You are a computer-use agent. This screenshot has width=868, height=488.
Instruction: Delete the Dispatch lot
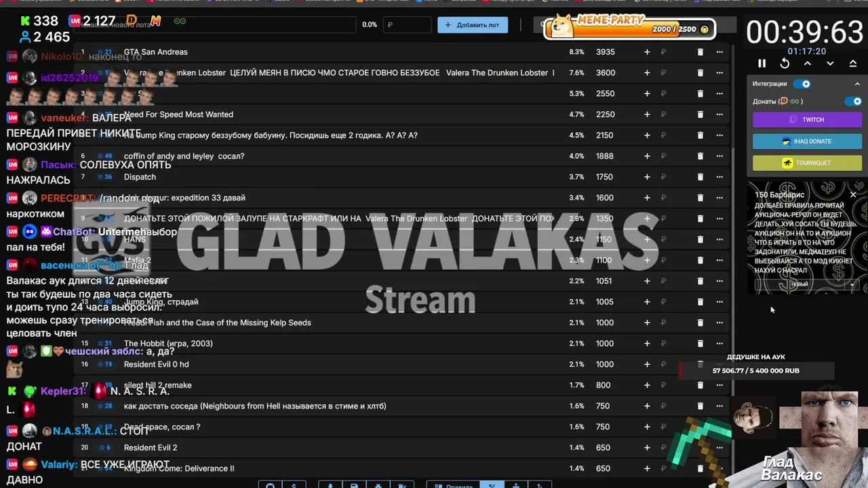click(701, 177)
